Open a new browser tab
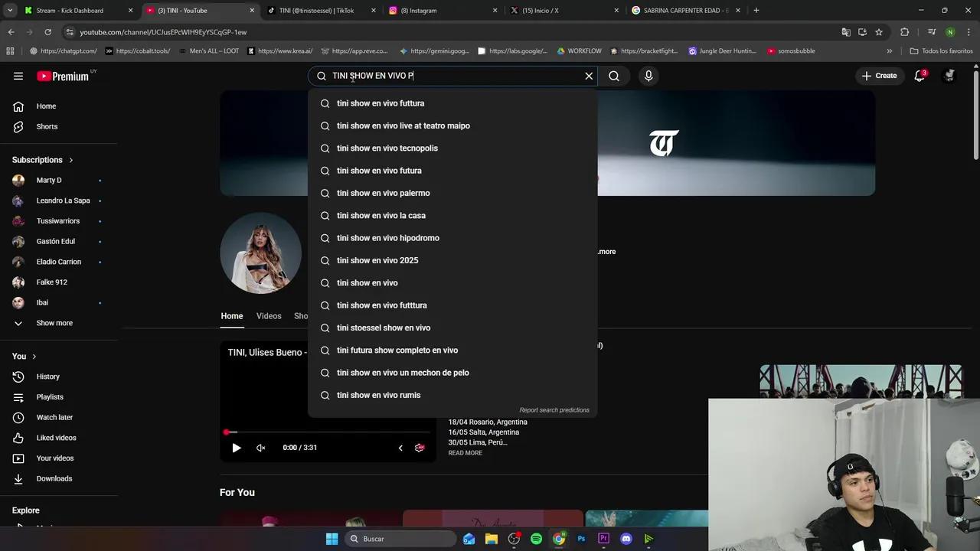This screenshot has height=551, width=980. coord(756,11)
